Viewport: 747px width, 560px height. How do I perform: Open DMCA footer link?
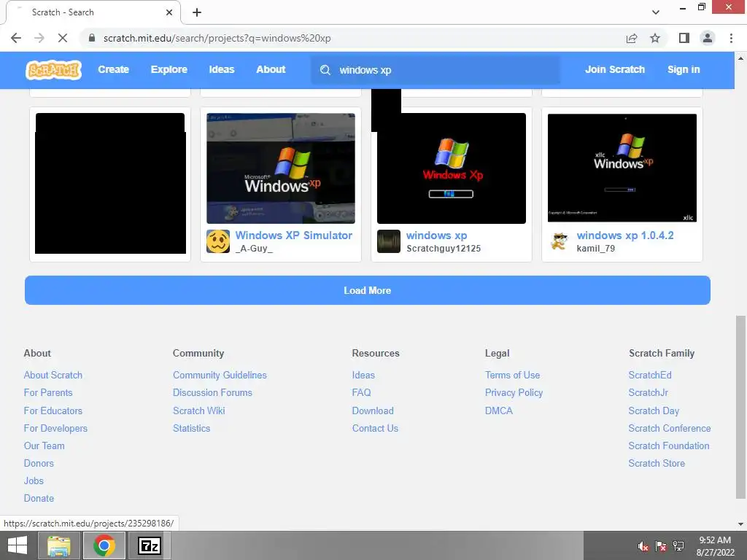[x=499, y=411]
